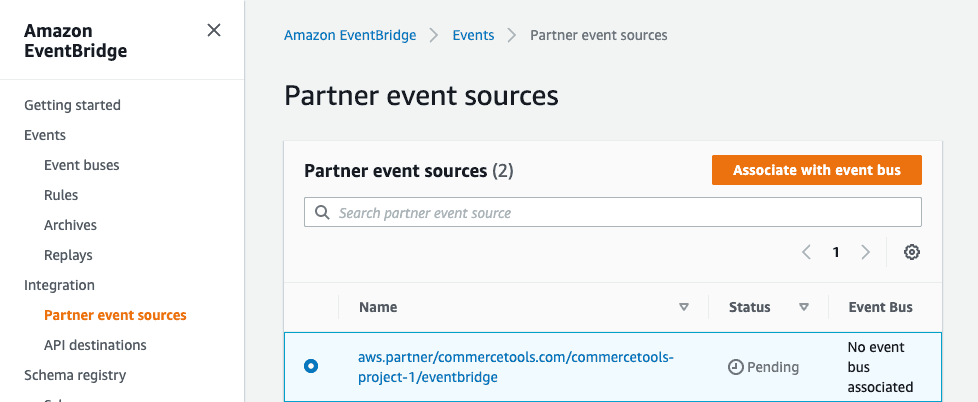Open table preferences gear icon

911,252
